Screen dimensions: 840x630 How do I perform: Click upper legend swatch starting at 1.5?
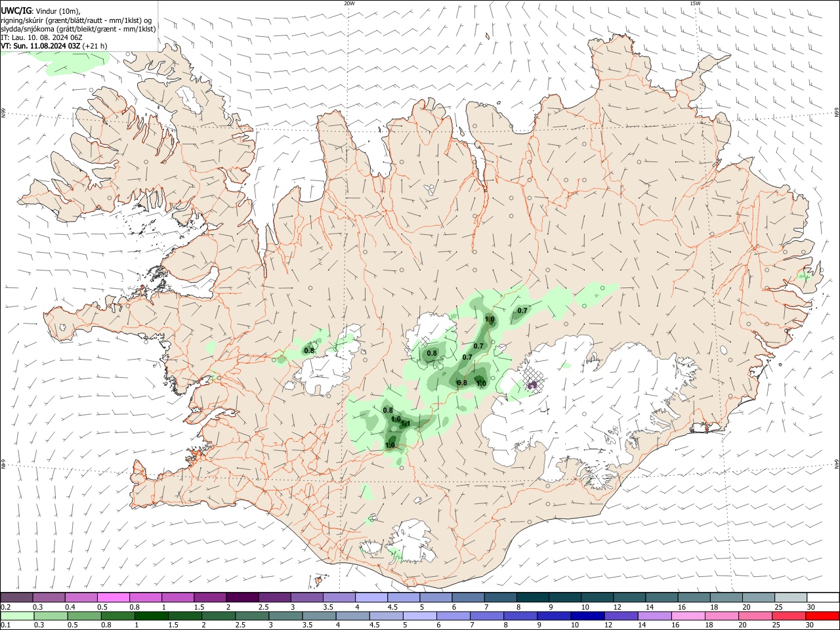[x=209, y=597]
